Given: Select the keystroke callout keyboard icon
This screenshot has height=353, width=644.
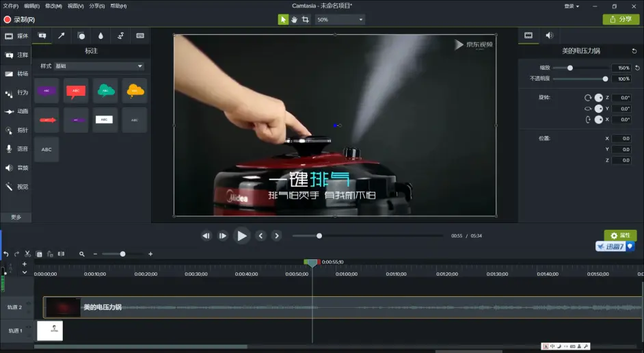Looking at the screenshot, I should (140, 36).
